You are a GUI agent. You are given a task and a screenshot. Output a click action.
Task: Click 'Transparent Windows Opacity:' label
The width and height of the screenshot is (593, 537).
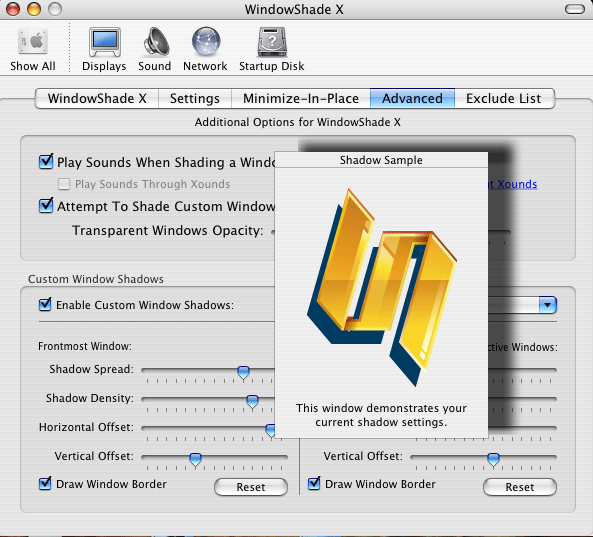point(168,230)
